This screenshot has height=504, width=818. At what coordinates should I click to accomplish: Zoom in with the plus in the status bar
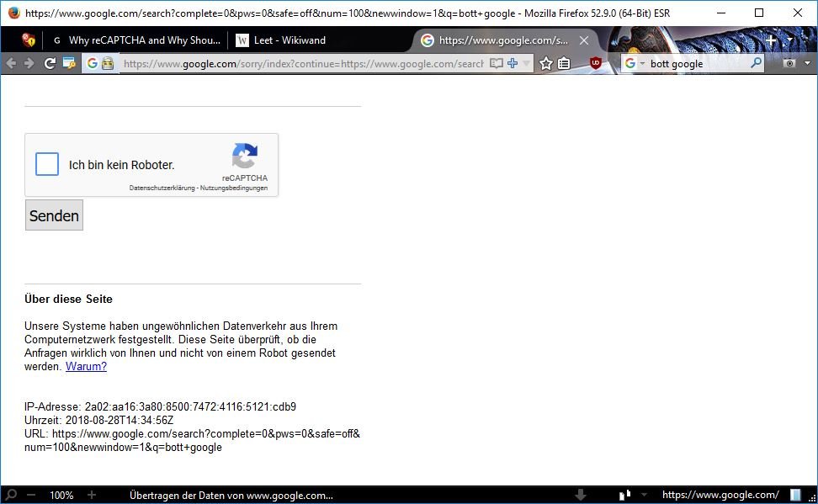92,495
